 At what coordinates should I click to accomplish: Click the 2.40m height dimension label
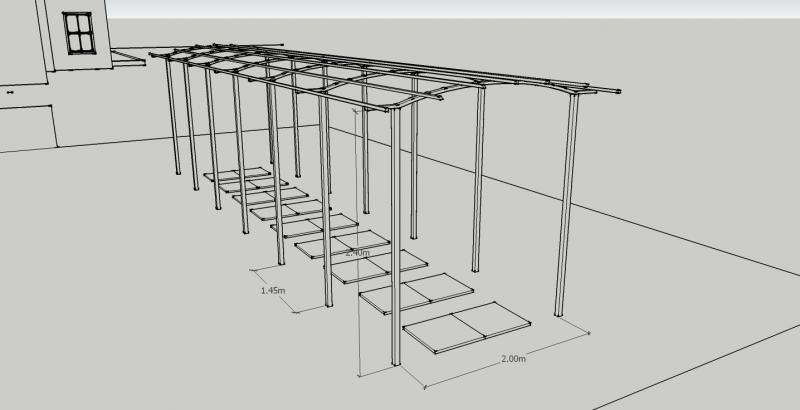pos(357,253)
